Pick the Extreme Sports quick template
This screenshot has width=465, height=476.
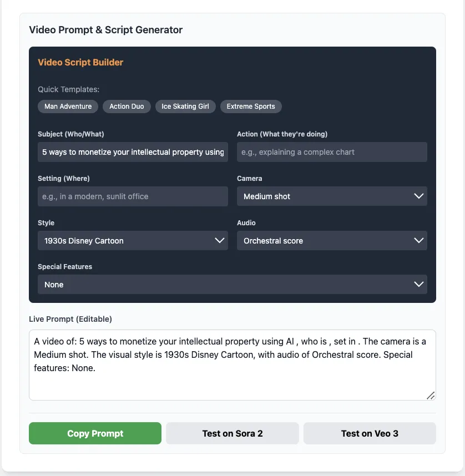pos(251,107)
